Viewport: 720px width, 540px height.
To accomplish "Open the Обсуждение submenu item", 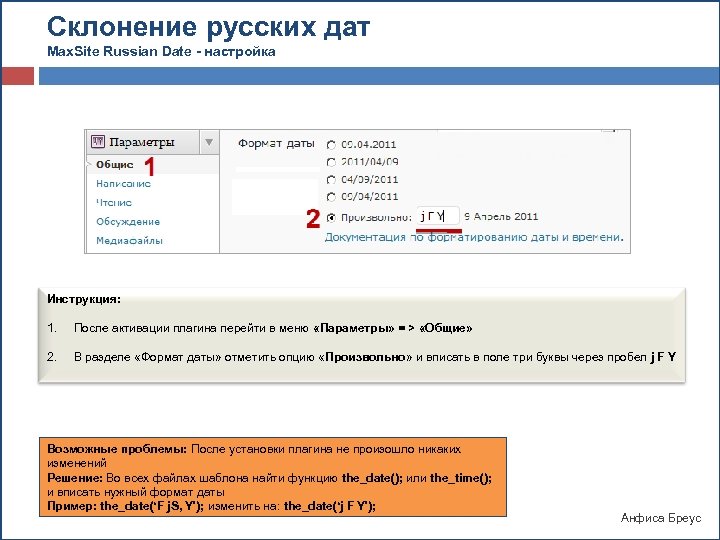I will point(128,222).
